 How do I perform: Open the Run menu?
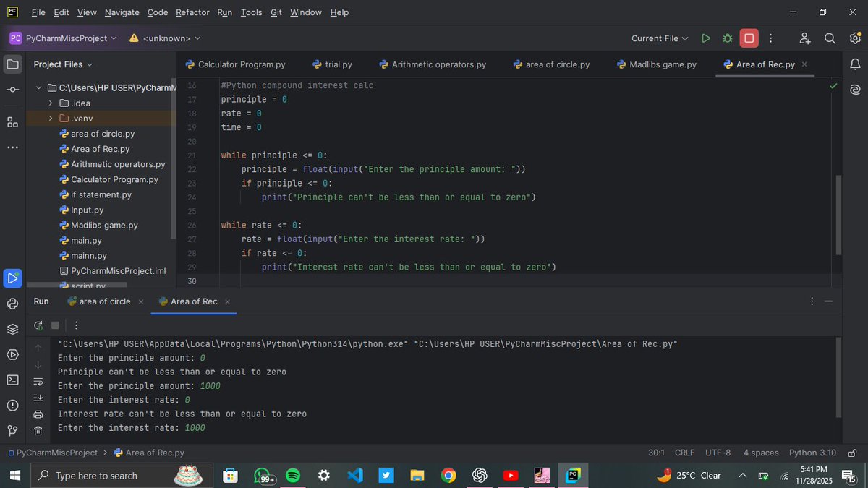pos(224,12)
